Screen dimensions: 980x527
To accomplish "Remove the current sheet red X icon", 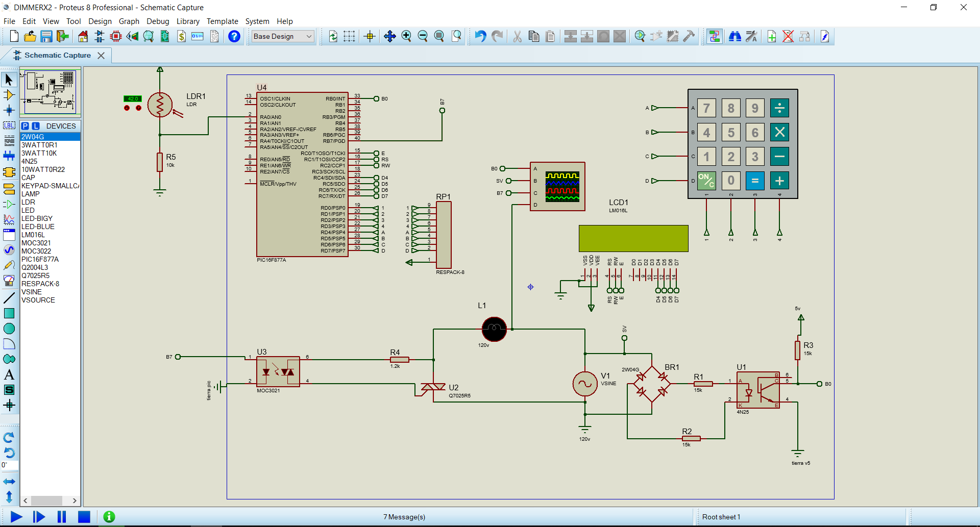I will [788, 36].
